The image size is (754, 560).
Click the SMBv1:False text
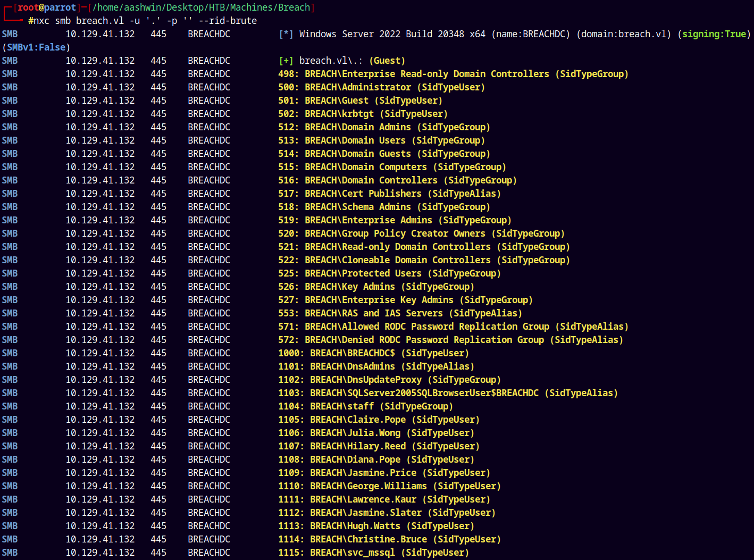coord(36,47)
